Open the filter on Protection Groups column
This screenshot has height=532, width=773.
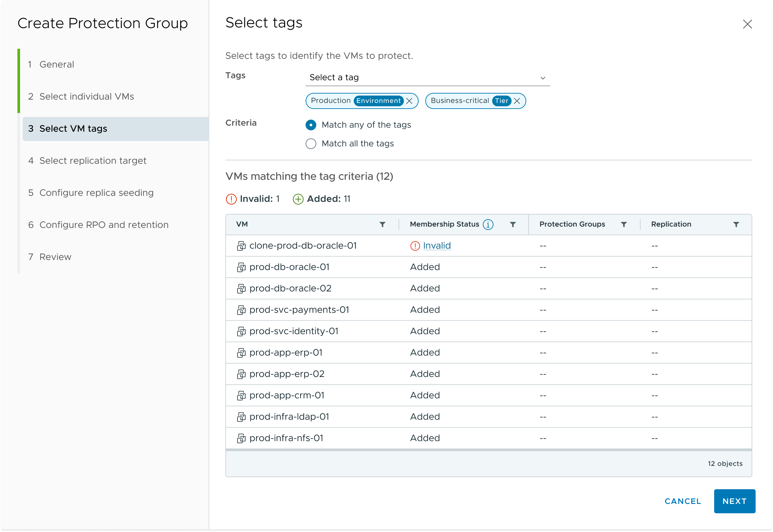624,224
